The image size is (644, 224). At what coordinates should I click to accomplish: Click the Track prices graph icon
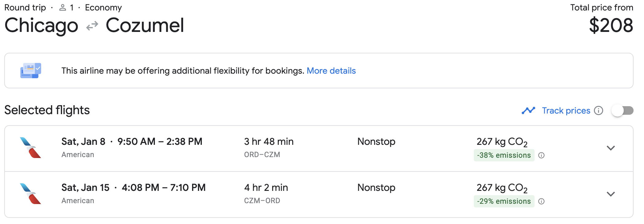pyautogui.click(x=528, y=110)
